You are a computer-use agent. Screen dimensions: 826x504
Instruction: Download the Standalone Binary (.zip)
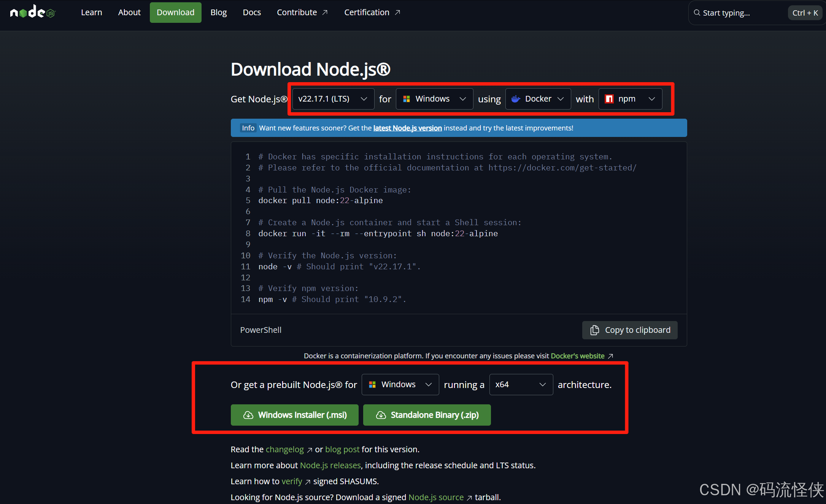point(426,415)
